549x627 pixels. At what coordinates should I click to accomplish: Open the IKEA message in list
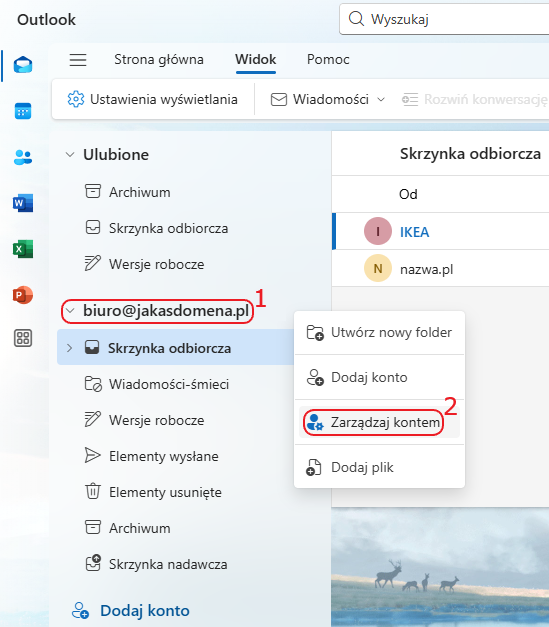pyautogui.click(x=441, y=232)
